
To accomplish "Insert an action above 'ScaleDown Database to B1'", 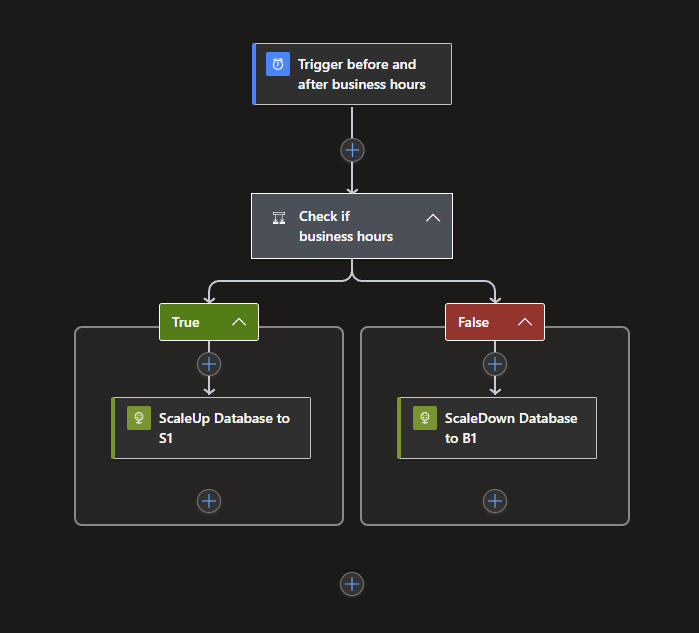I will (495, 364).
